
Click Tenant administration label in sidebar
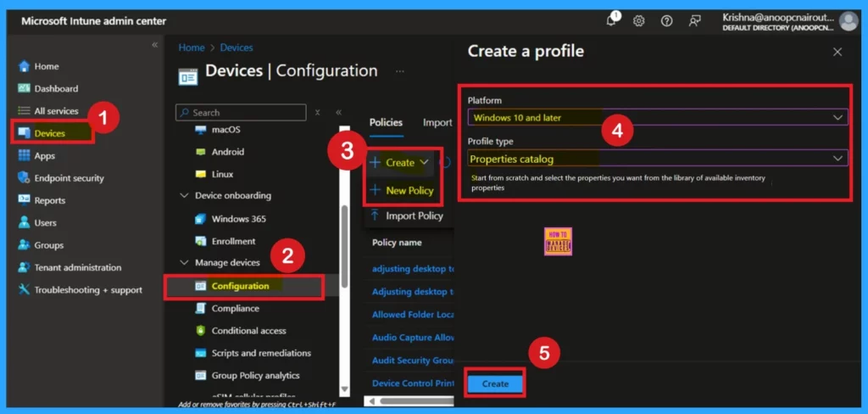(78, 267)
